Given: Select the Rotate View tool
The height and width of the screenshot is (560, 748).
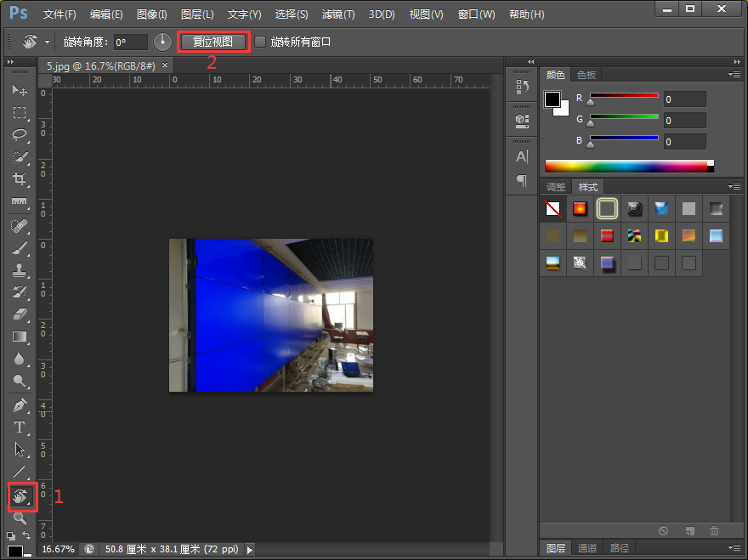Looking at the screenshot, I should point(21,497).
